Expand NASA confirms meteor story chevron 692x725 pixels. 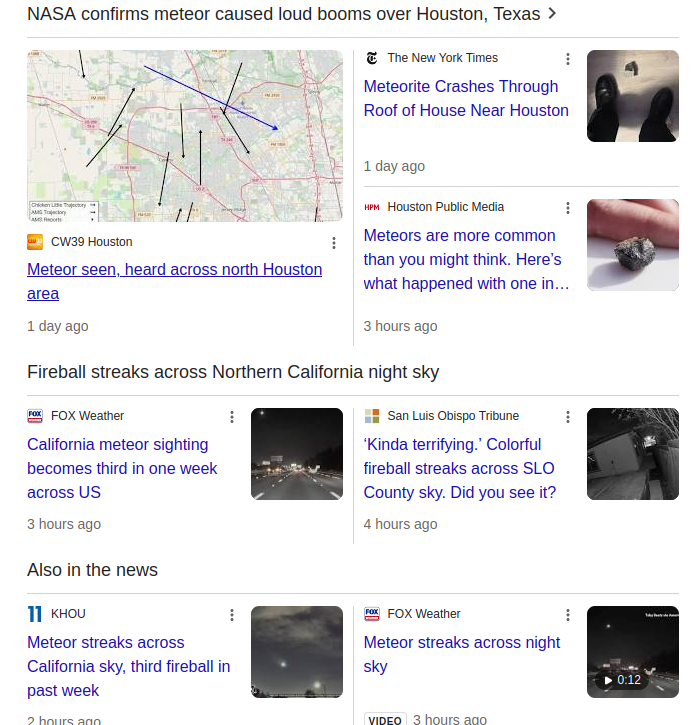(x=552, y=14)
